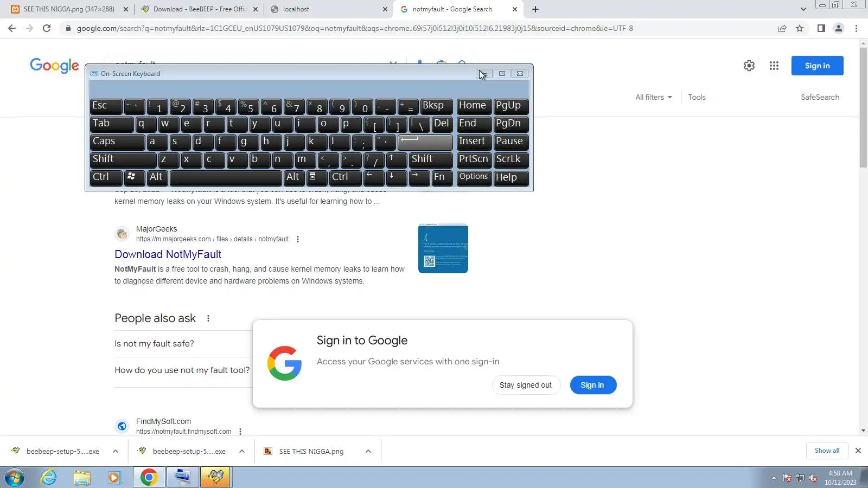Click Show all downloads button

[827, 451]
